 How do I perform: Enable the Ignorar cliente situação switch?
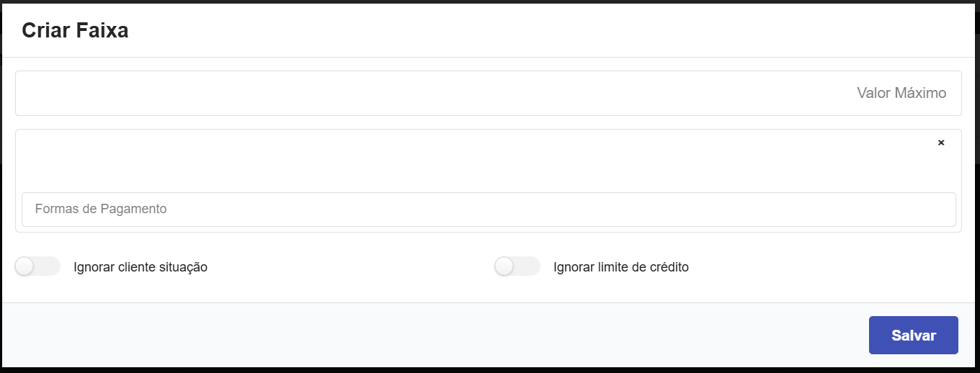point(37,266)
